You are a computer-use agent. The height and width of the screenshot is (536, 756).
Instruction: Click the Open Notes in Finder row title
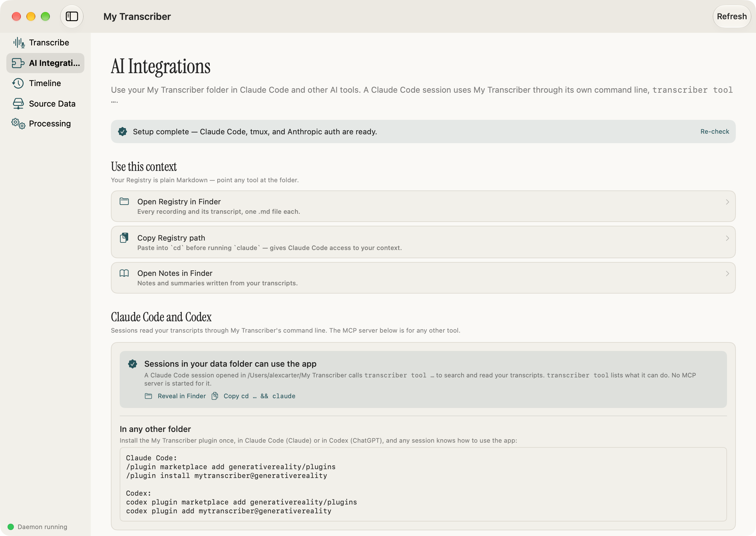click(x=175, y=273)
